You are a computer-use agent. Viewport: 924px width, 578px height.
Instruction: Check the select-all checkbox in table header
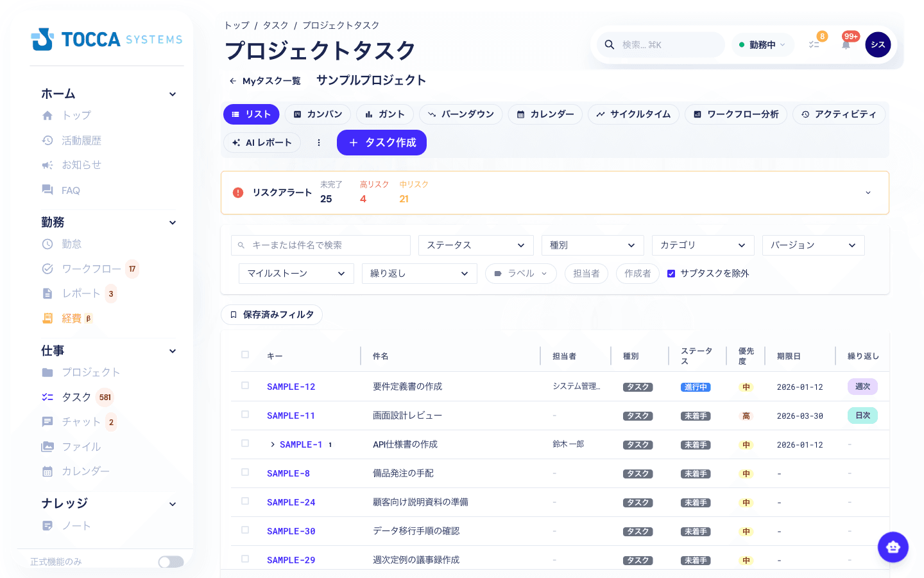click(245, 355)
